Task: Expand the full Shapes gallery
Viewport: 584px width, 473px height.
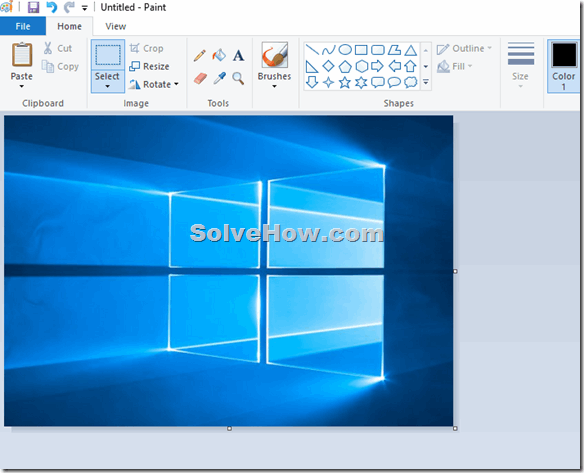Action: pos(426,82)
